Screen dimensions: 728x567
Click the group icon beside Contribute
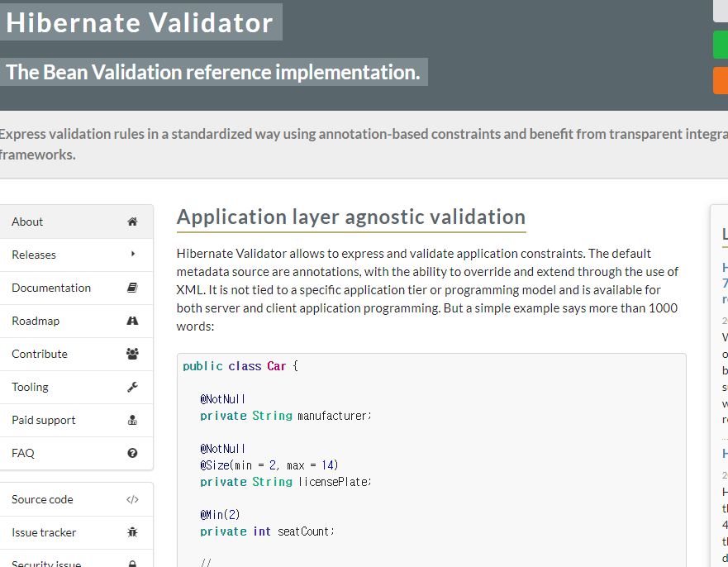point(132,354)
